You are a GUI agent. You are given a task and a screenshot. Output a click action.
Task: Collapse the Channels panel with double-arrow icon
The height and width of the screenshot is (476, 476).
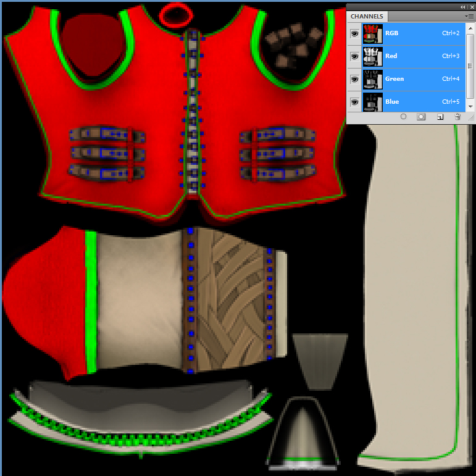462,7
